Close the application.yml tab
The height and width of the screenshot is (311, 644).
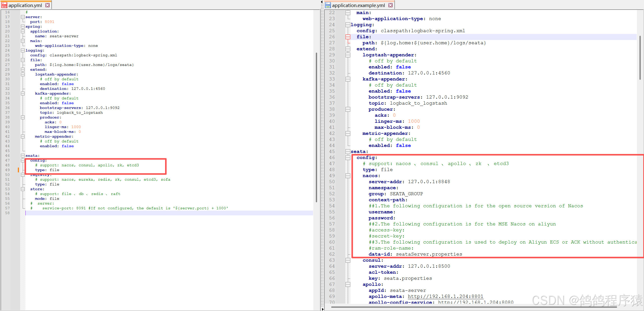click(47, 5)
